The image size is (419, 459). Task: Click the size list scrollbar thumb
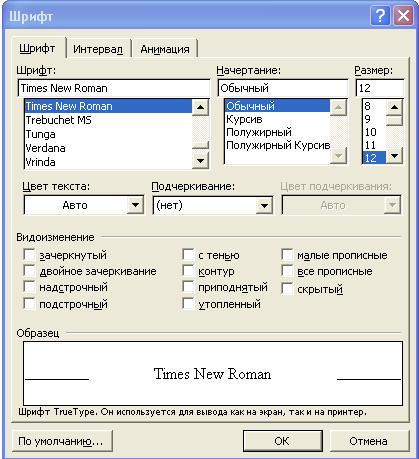click(395, 120)
